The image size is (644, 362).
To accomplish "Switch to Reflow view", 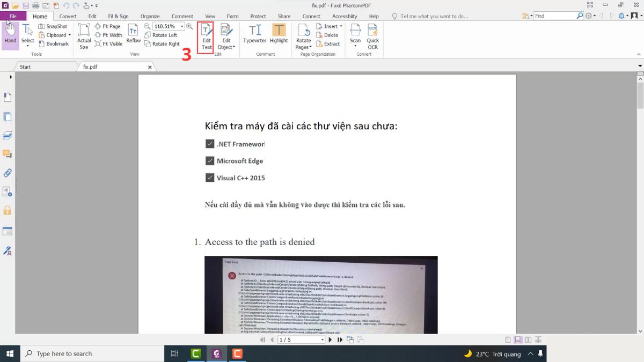I will tap(133, 34).
